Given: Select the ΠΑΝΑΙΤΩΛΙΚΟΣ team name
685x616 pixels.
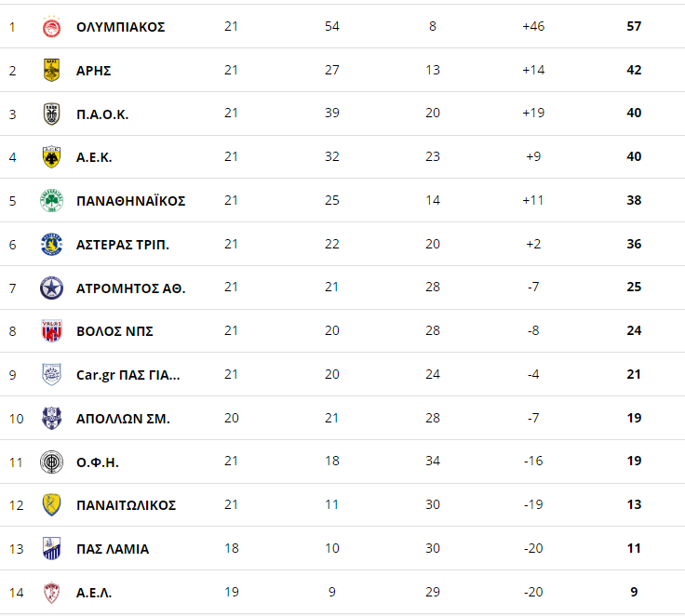Looking at the screenshot, I should coord(126,505).
